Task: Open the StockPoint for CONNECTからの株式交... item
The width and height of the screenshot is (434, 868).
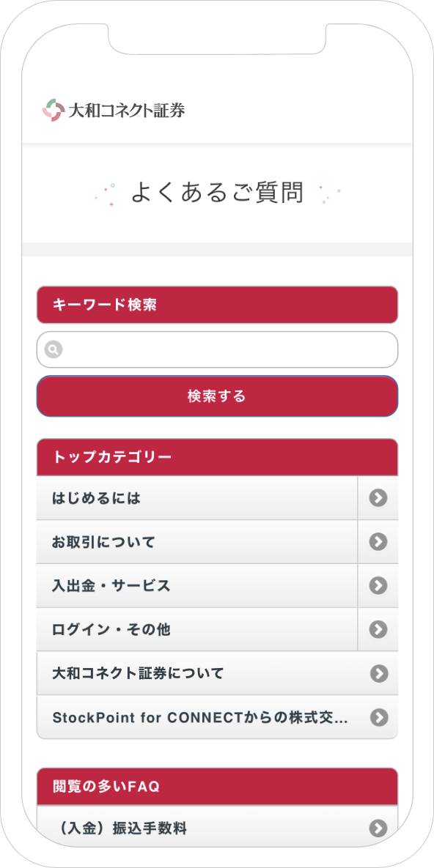Action: click(217, 717)
